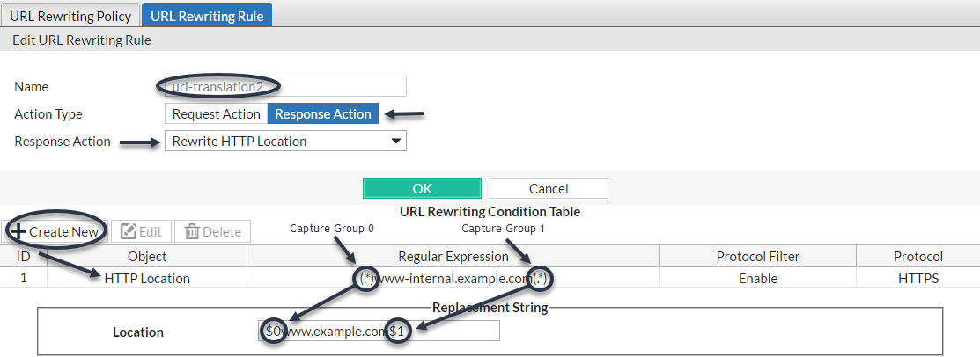Screen dimensions: 980x357
Task: Click the Protocol column header
Action: [917, 257]
